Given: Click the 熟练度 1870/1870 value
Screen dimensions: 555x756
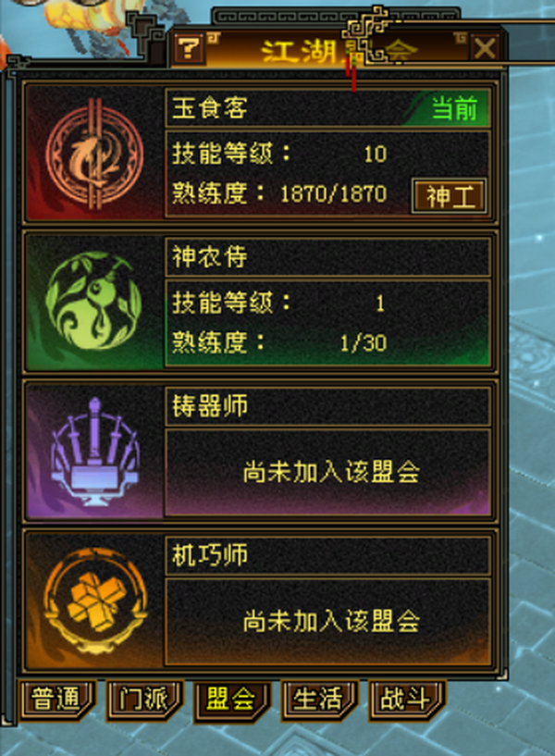Looking at the screenshot, I should point(333,193).
